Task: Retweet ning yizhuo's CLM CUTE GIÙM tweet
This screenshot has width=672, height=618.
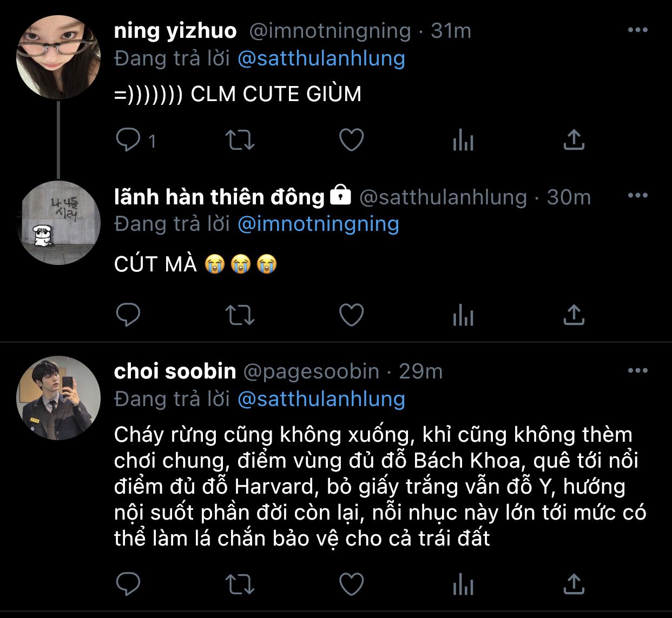Action: tap(240, 141)
